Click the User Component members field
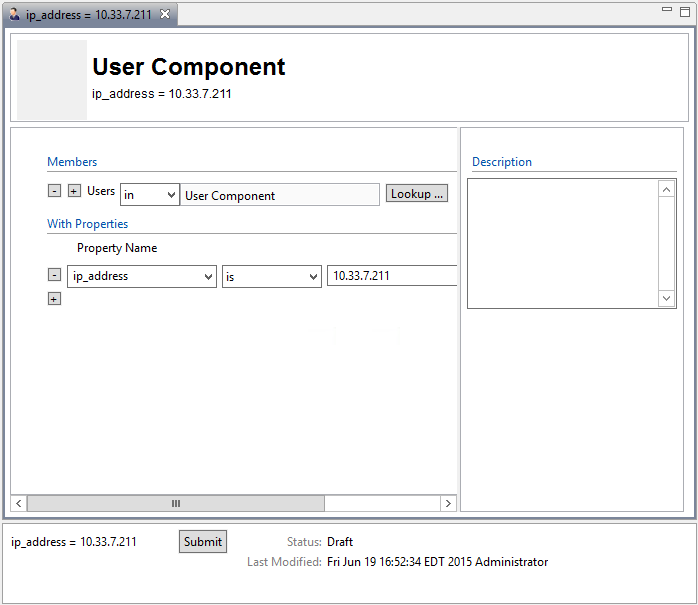The image size is (698, 605). pos(280,195)
